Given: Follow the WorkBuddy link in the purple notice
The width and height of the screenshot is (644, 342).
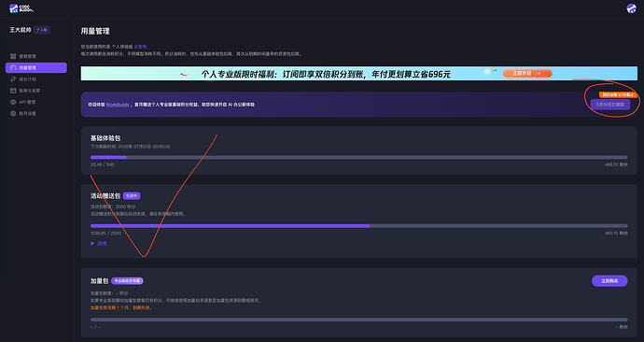Looking at the screenshot, I should click(x=118, y=105).
